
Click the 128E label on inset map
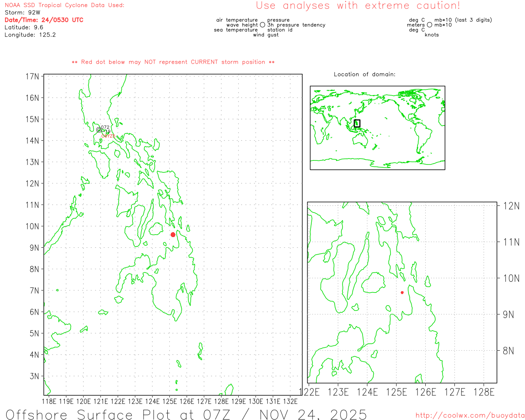coord(484,392)
